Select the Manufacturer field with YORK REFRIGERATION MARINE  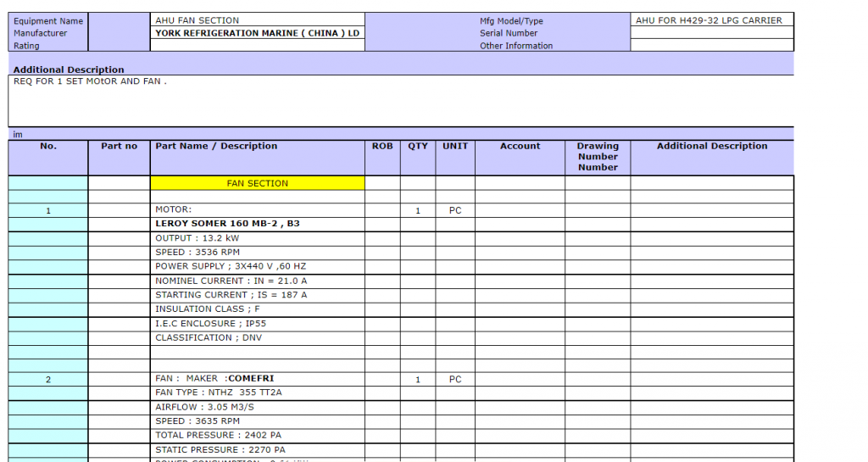click(257, 33)
